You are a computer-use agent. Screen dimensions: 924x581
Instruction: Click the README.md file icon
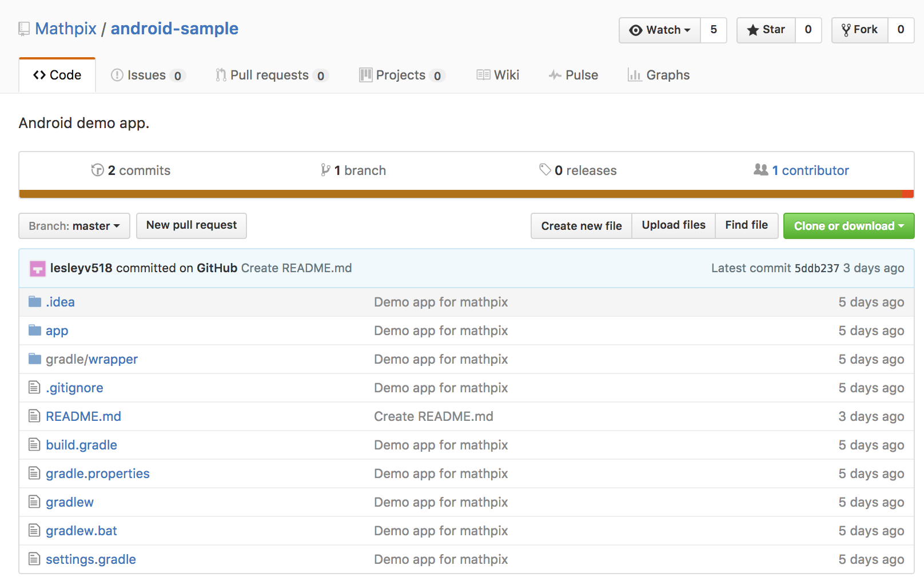click(x=34, y=416)
